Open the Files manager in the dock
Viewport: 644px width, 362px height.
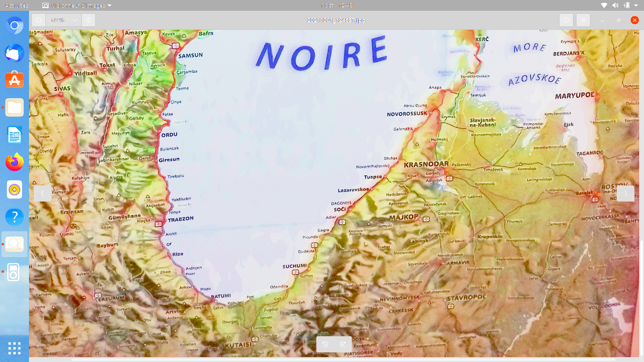click(14, 108)
